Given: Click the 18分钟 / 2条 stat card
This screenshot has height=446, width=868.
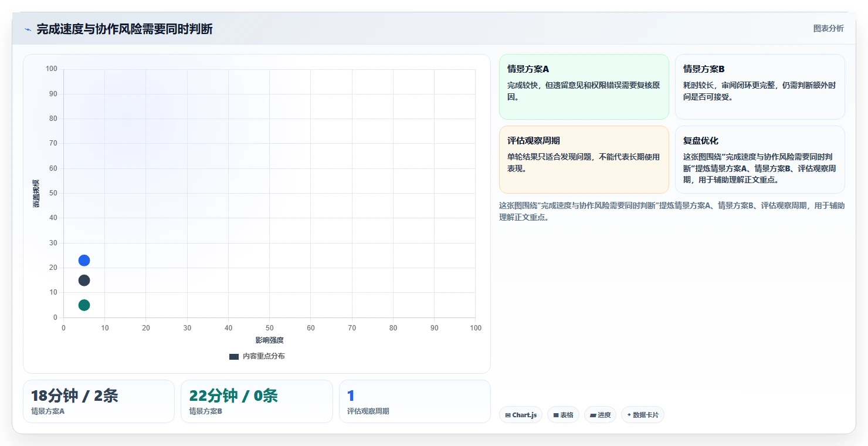Looking at the screenshot, I should click(99, 401).
